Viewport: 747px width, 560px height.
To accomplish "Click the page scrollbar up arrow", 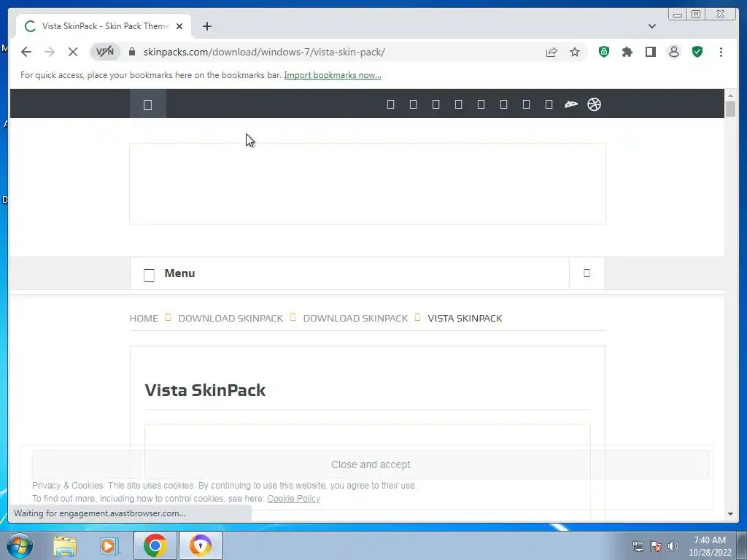I will click(730, 96).
